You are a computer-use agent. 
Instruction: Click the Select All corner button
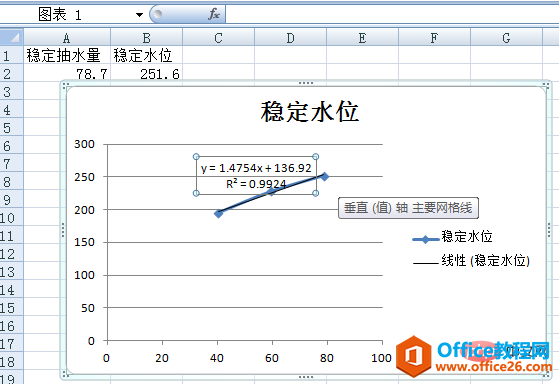(x=12, y=37)
